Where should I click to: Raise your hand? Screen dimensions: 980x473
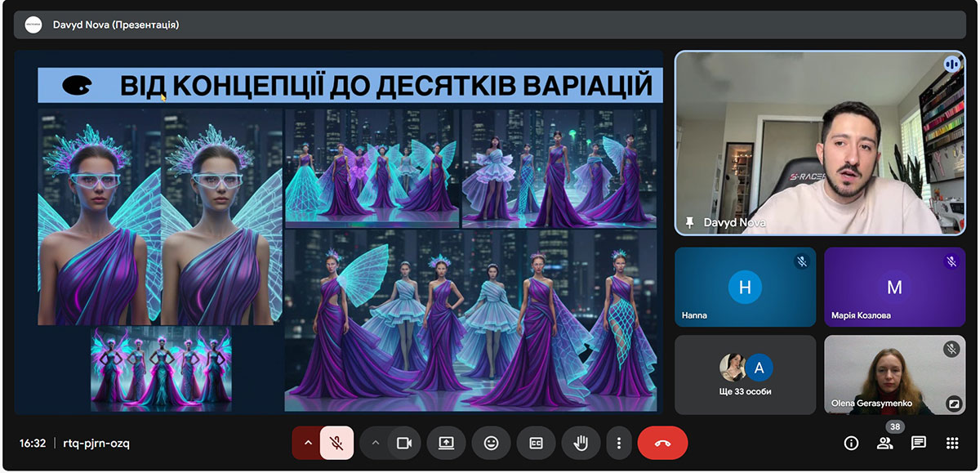(x=581, y=443)
